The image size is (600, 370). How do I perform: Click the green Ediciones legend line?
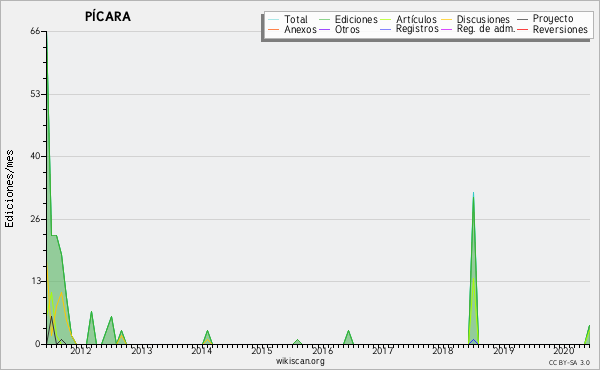pos(324,19)
